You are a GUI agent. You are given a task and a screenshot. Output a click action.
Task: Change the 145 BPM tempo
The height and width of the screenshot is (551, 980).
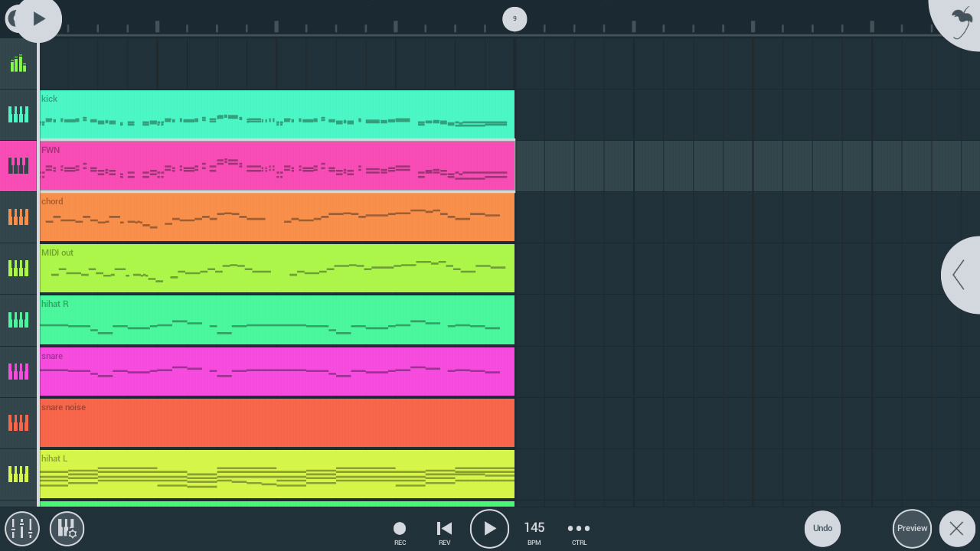click(x=534, y=532)
